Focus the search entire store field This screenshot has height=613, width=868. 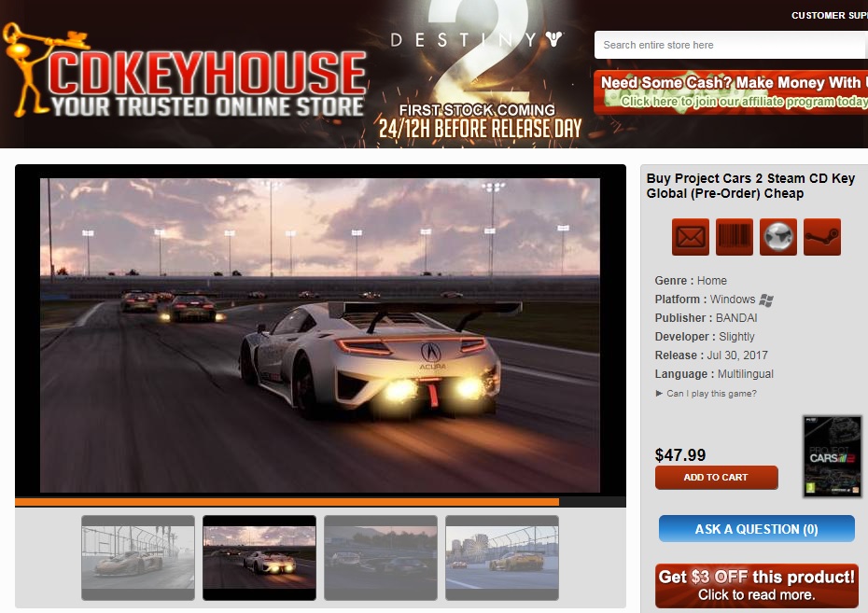[731, 45]
